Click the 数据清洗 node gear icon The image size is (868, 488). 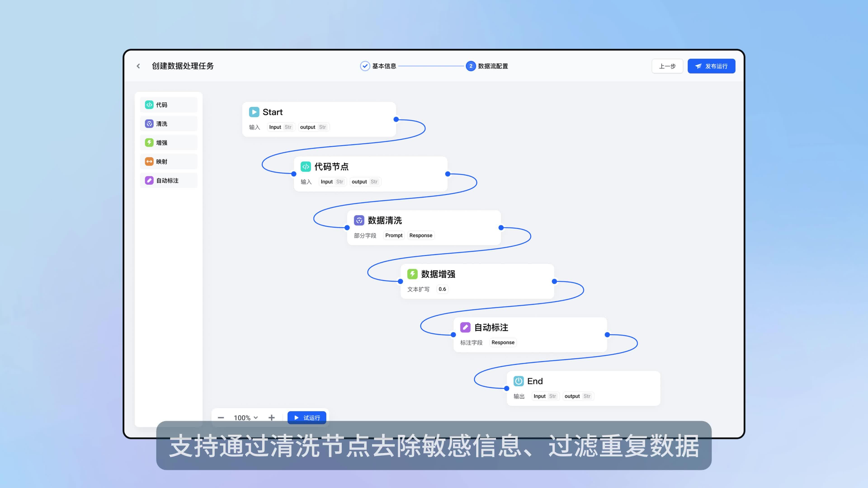coord(359,220)
